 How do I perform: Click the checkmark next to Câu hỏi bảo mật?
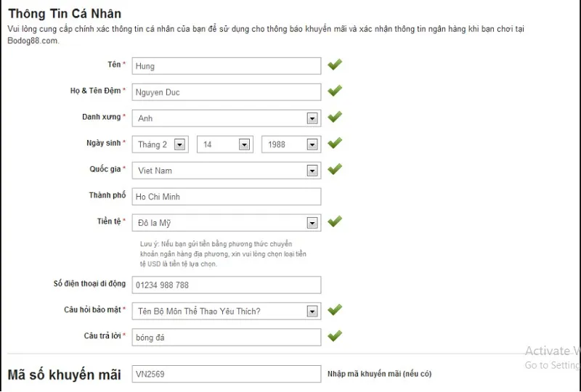(334, 311)
